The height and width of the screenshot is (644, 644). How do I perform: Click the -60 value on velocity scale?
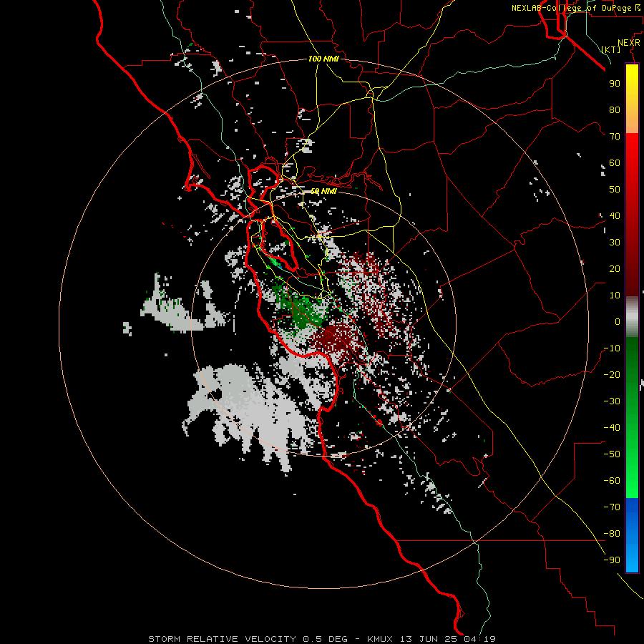[612, 481]
